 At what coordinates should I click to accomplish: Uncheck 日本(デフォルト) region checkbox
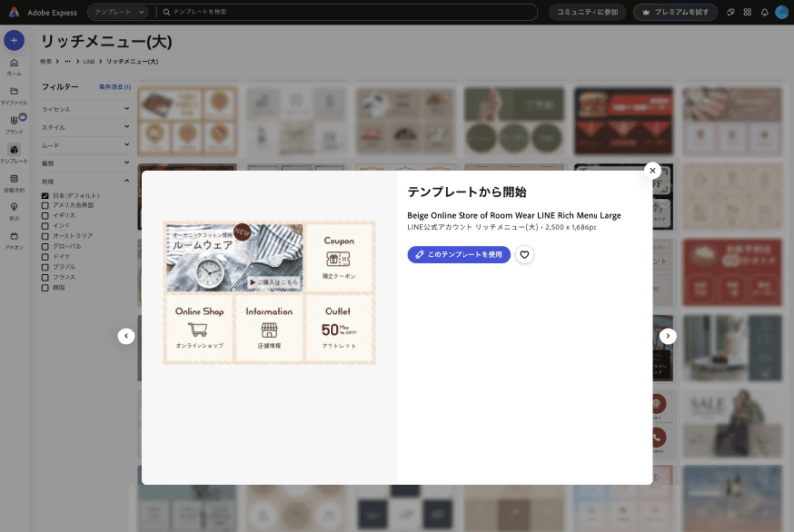coord(45,196)
